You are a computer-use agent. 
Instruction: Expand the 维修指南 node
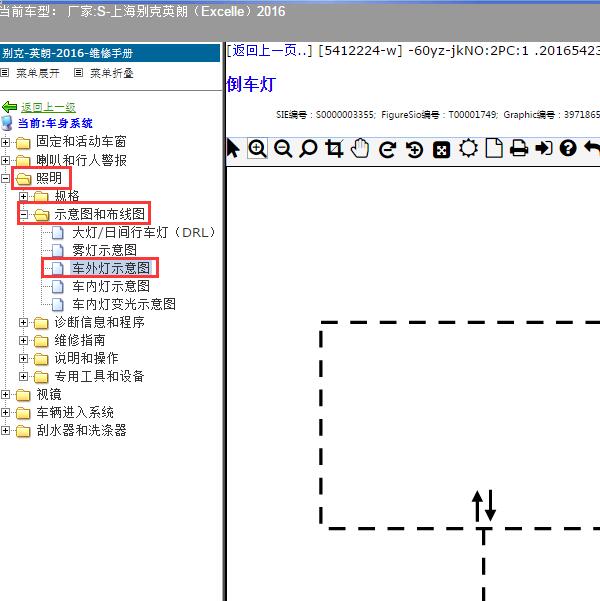(23, 340)
